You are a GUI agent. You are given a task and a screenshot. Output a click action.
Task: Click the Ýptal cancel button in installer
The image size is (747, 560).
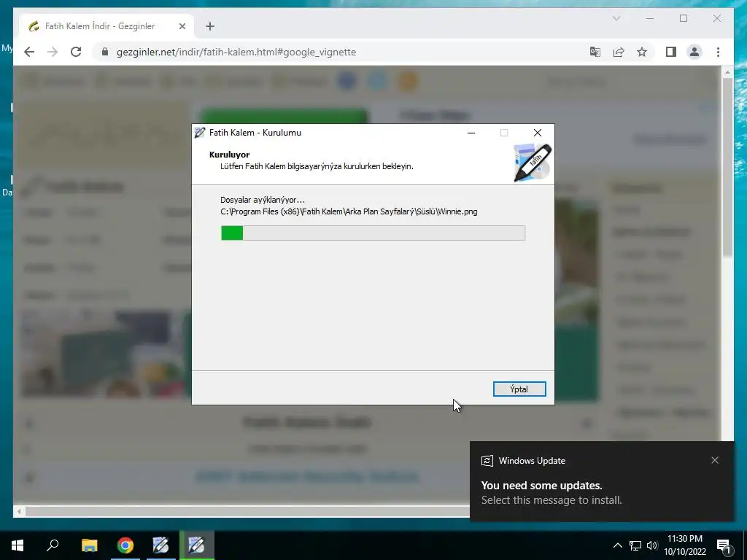click(519, 389)
